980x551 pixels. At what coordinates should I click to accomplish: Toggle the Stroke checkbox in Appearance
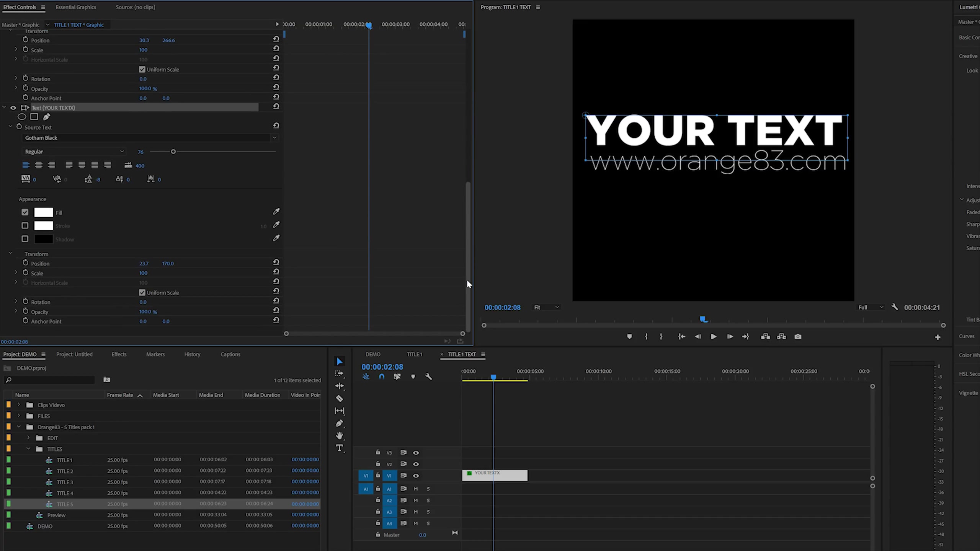pos(25,225)
